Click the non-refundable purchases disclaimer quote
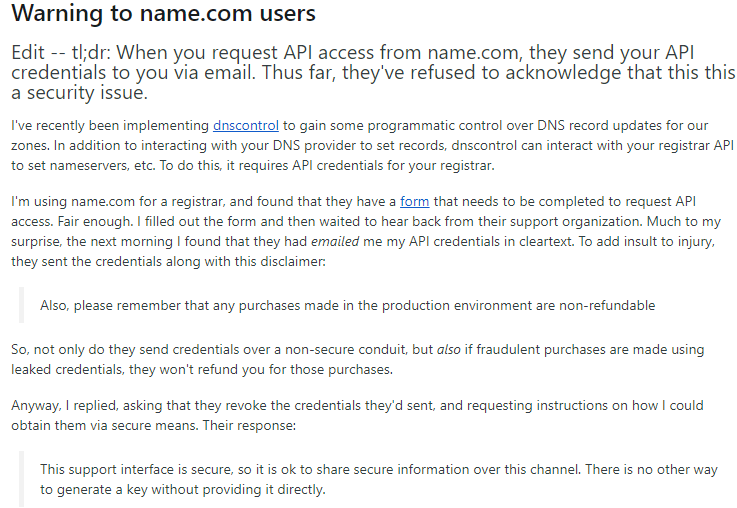 (x=348, y=305)
